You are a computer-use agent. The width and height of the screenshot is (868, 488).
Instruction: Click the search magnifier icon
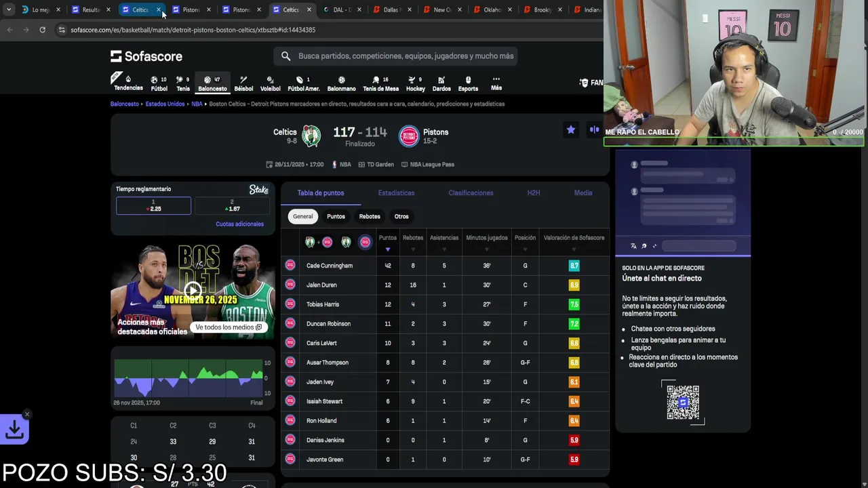coord(285,56)
